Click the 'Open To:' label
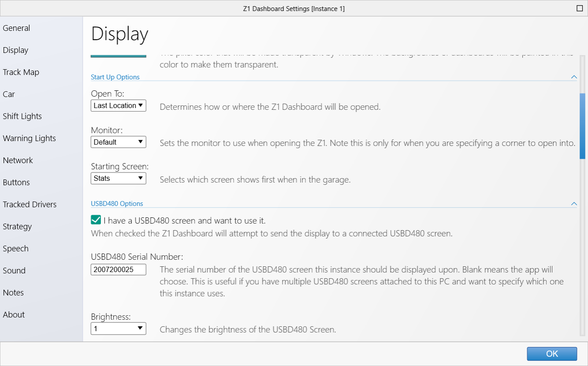The height and width of the screenshot is (366, 588). pos(108,94)
